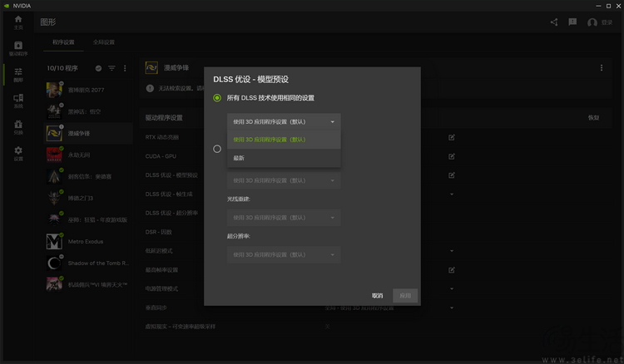
Task: Choose green 使用 3D 应用程序设置 (默认) option
Action: tap(284, 140)
